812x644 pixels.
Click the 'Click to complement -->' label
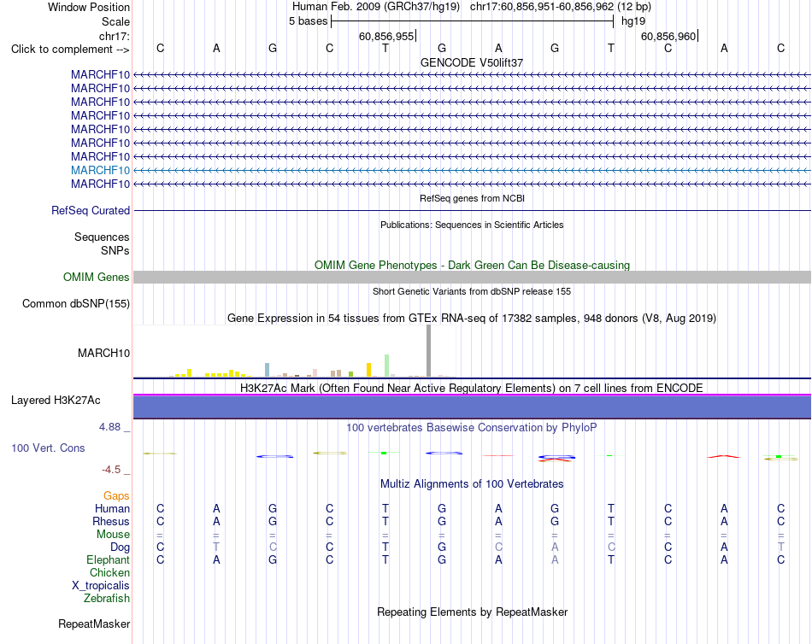[x=70, y=50]
